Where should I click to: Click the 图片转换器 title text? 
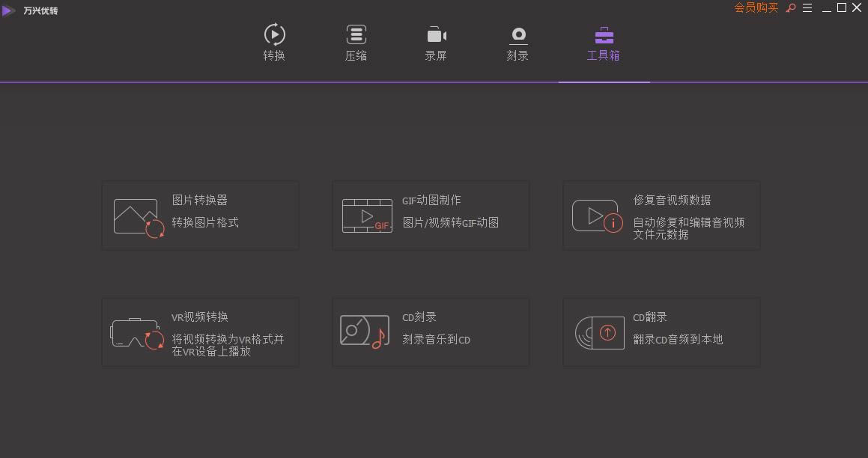pos(200,200)
